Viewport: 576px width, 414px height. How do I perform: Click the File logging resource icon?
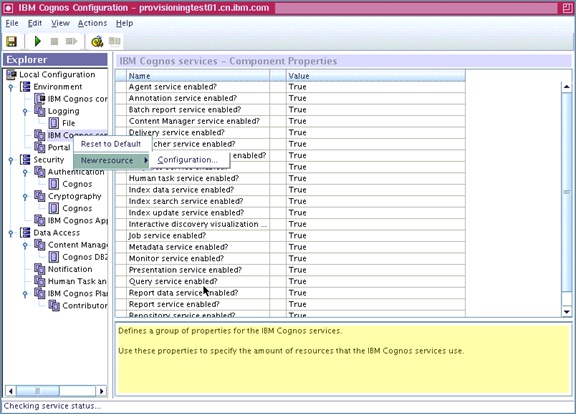[54, 123]
